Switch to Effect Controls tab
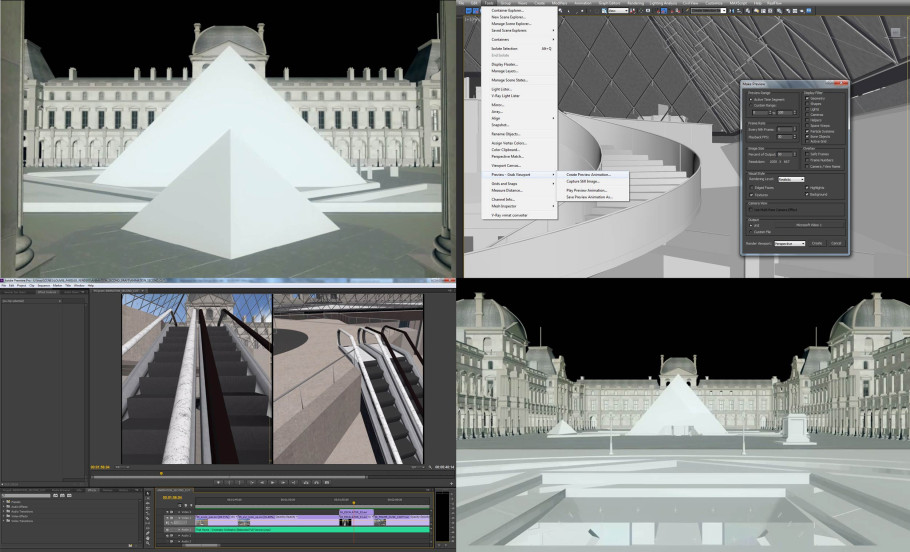910x552 pixels. (46, 292)
